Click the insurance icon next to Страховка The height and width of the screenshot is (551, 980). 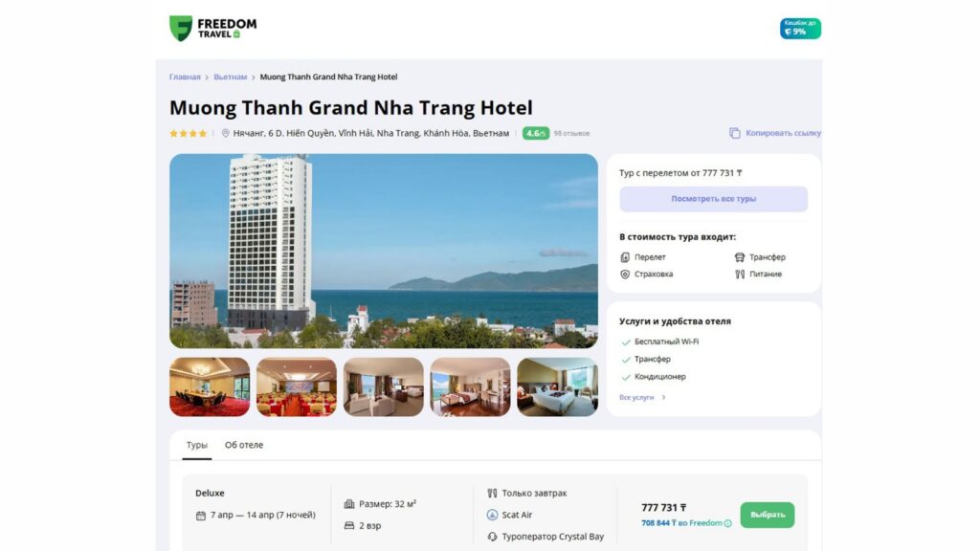(x=625, y=275)
